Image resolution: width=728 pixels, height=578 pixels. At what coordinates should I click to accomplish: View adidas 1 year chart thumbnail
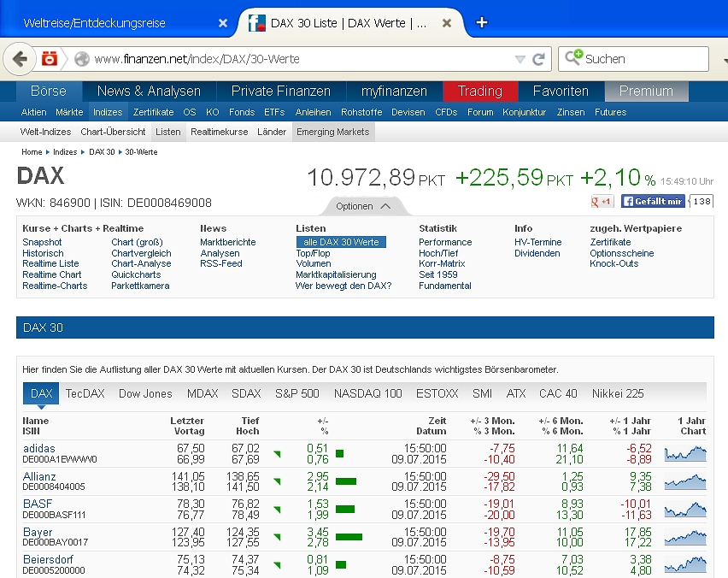[684, 453]
